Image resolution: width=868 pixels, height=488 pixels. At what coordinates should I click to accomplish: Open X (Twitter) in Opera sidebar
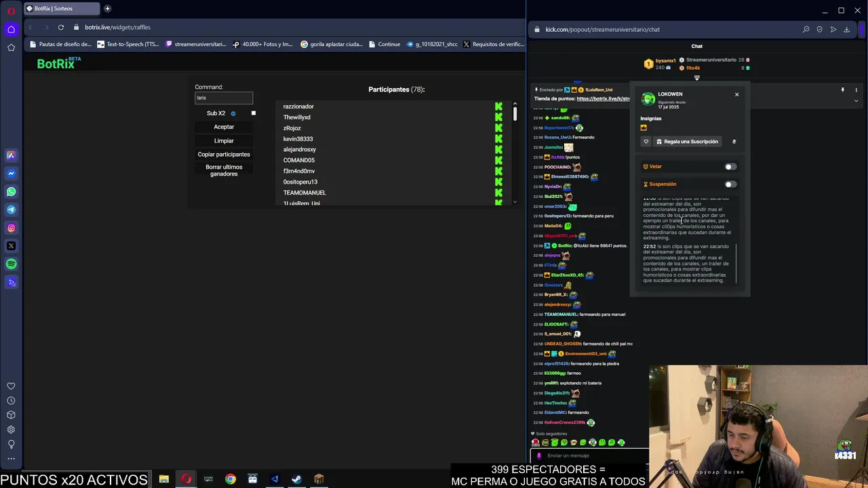coord(11,246)
